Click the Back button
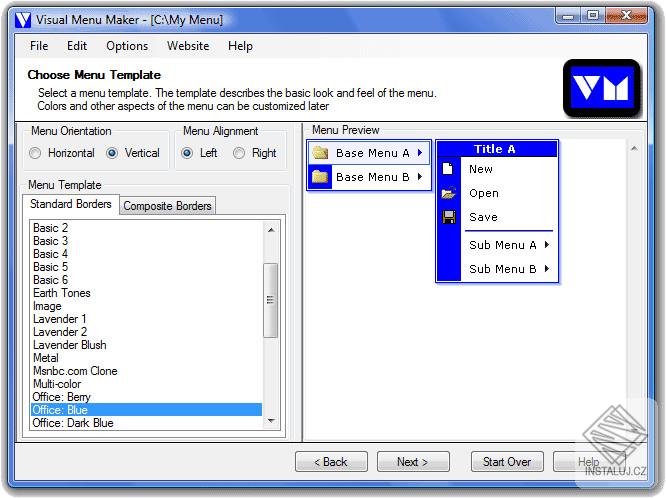This screenshot has width=666, height=498. [x=331, y=461]
